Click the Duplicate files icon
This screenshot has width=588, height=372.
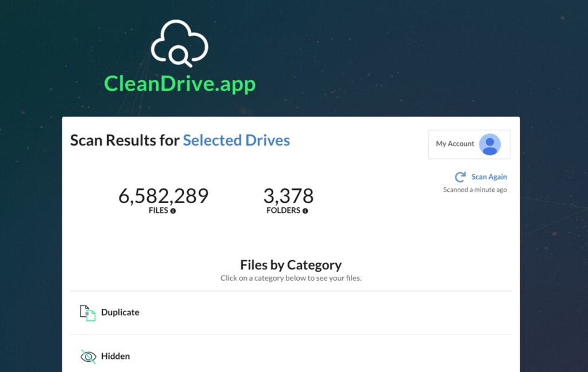pyautogui.click(x=88, y=313)
